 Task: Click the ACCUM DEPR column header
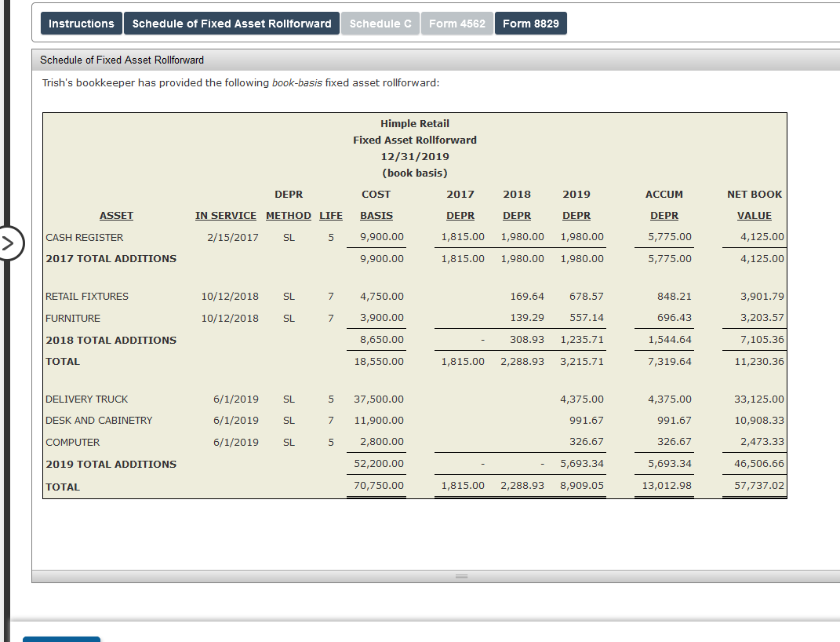(x=664, y=205)
